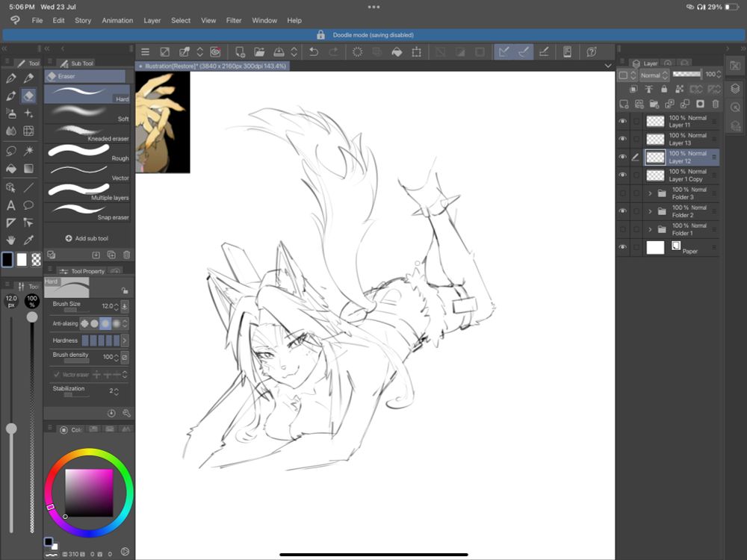Select the Eraser tool in the tool palette
This screenshot has height=560, width=747.
tap(28, 96)
